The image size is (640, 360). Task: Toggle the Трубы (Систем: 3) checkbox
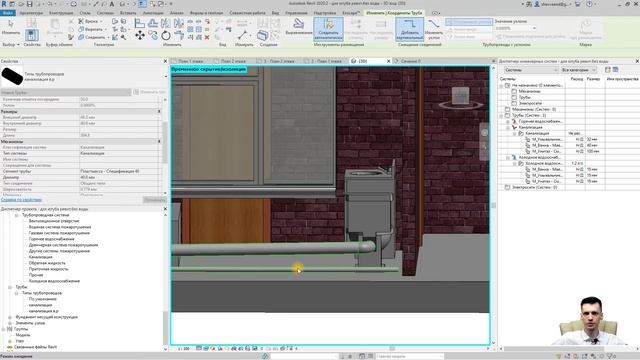pyautogui.click(x=507, y=116)
